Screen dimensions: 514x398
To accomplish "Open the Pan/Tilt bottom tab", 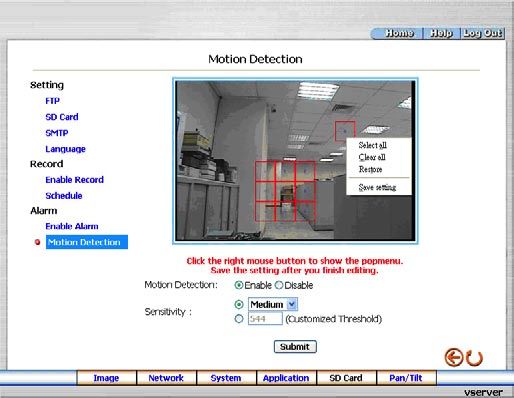I will [x=406, y=378].
